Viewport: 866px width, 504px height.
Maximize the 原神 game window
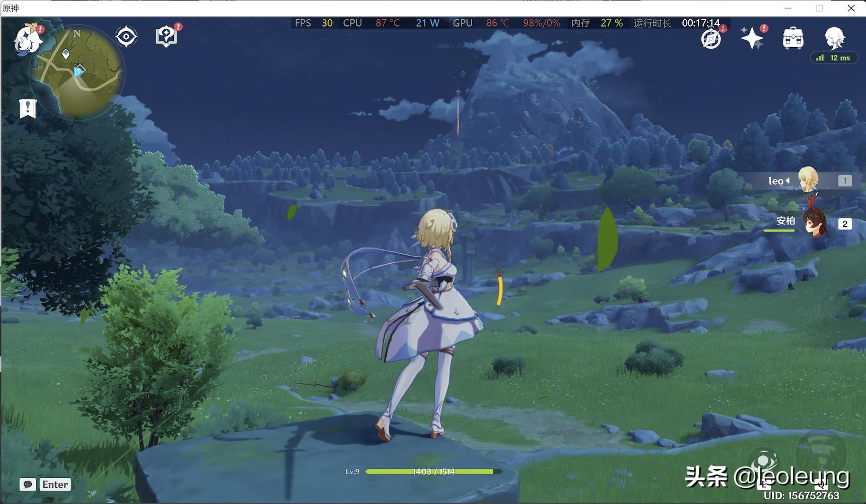pyautogui.click(x=819, y=8)
